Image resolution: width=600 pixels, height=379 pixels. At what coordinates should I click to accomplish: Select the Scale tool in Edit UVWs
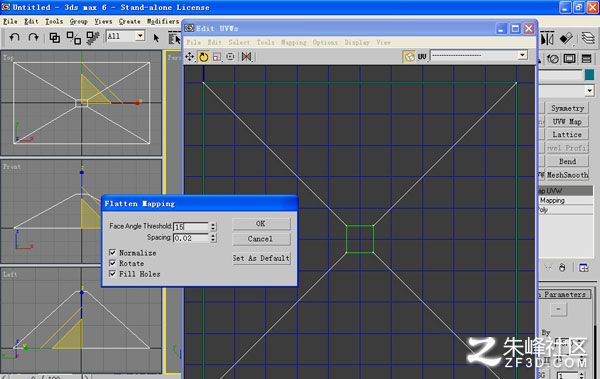(217, 57)
